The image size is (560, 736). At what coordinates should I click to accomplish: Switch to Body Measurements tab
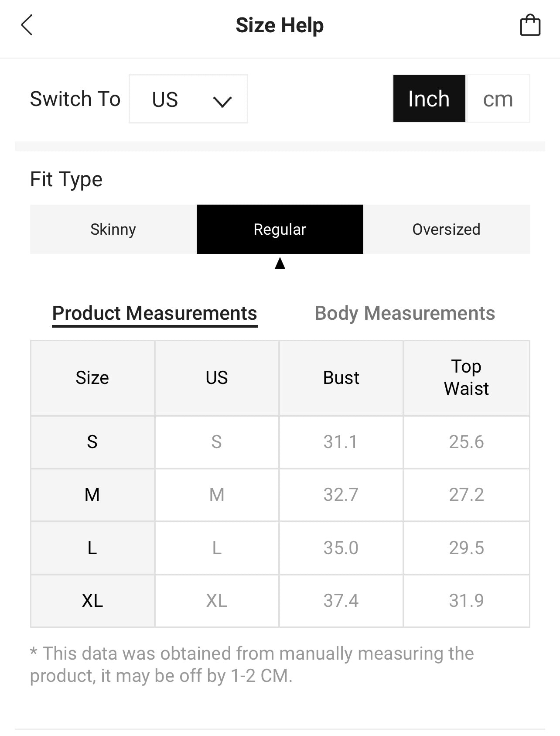click(405, 313)
